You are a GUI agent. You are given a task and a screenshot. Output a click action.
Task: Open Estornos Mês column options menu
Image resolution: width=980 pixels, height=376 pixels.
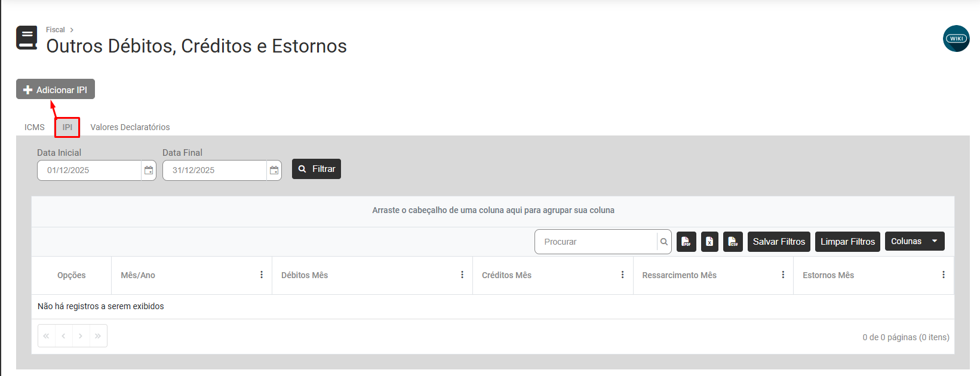[944, 275]
